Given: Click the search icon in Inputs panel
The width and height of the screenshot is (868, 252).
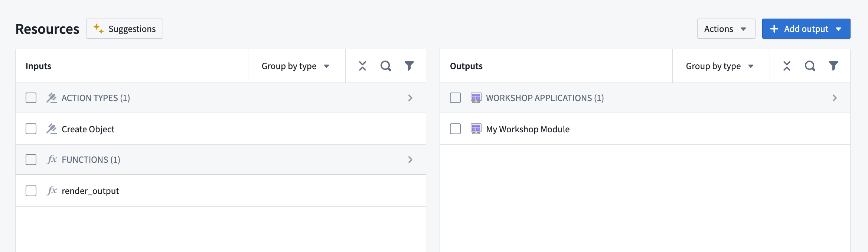Looking at the screenshot, I should [x=386, y=66].
